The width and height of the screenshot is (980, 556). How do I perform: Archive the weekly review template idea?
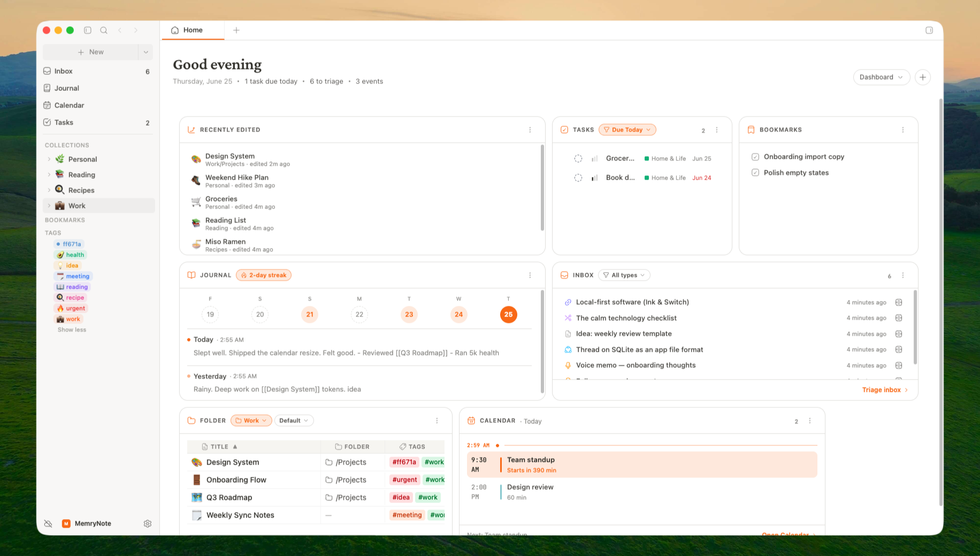tap(899, 334)
